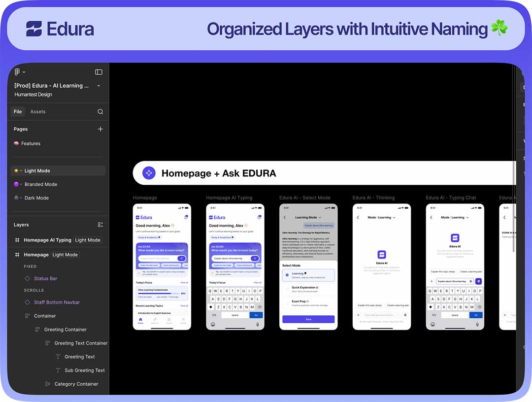Open the file name dropdown chevron
This screenshot has height=402, width=532.
99,86
